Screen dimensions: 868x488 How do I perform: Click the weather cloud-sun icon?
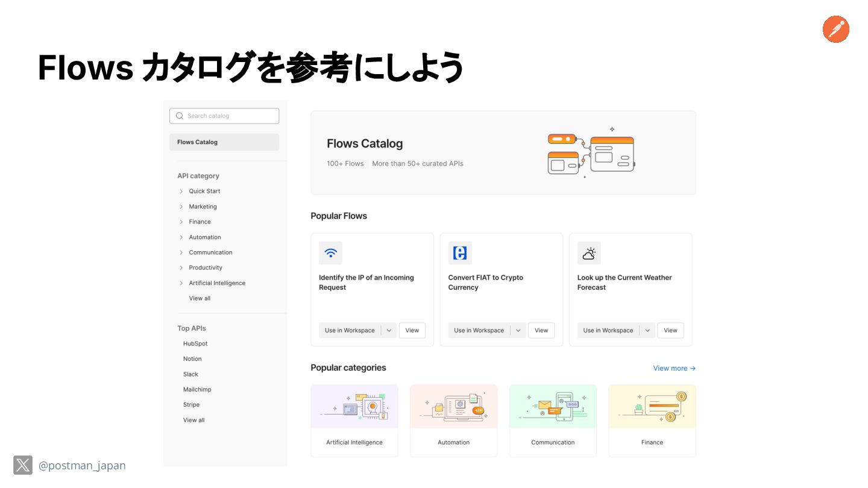589,253
